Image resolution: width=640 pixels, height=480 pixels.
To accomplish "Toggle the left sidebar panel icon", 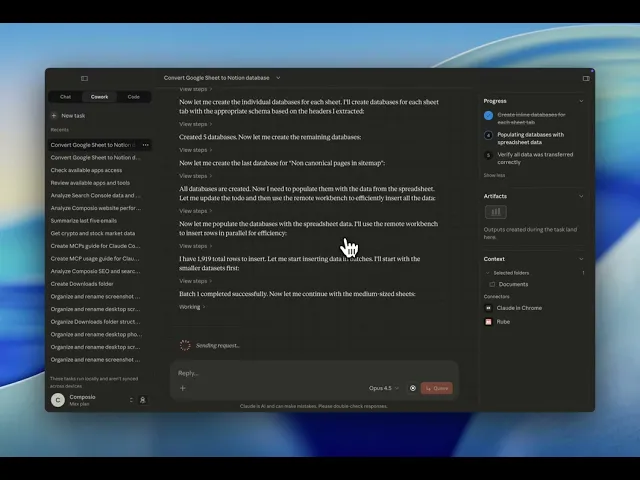I will point(84,78).
